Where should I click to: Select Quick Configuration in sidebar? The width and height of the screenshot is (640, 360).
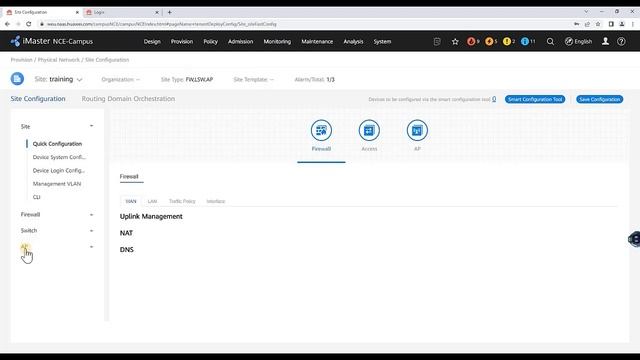tap(57, 144)
